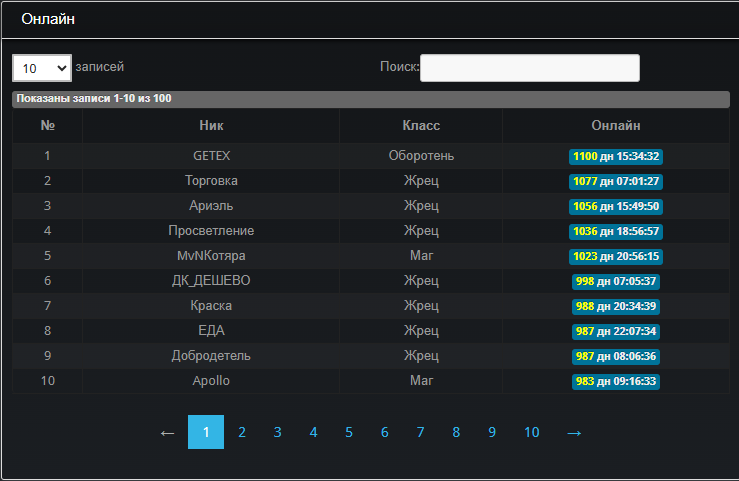Click the nickname ЕДА
This screenshot has width=739, height=481.
[211, 331]
